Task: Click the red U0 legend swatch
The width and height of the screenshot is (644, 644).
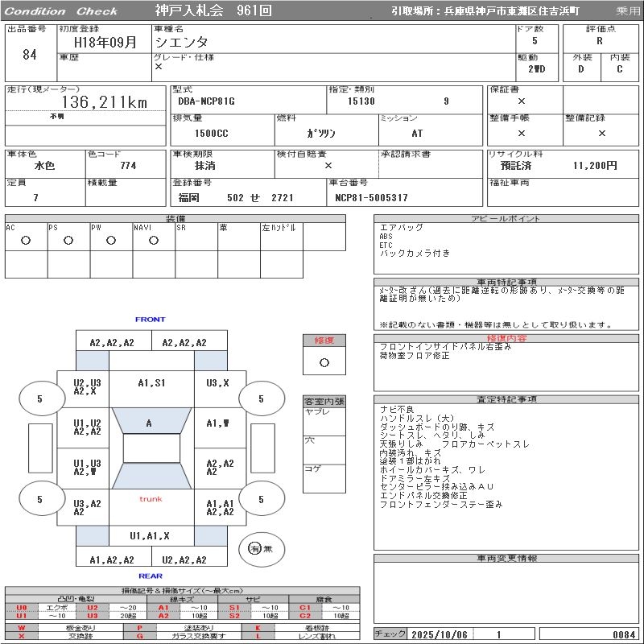Action: point(22,608)
